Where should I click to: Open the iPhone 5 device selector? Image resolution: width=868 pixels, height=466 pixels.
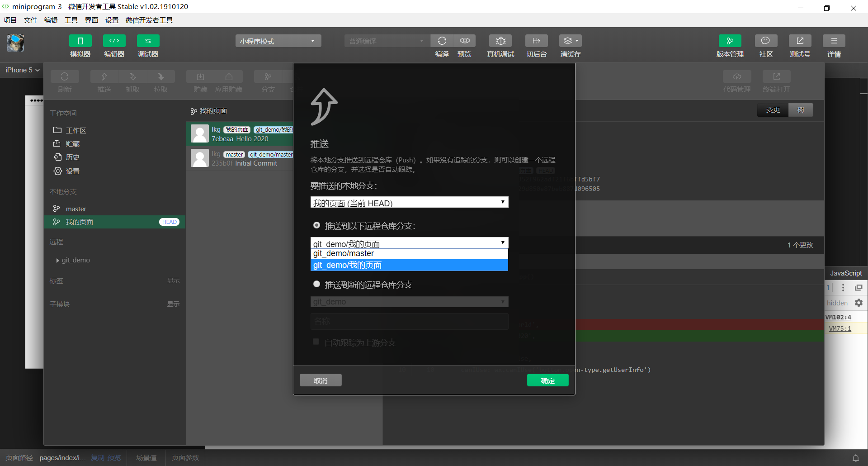[23, 70]
